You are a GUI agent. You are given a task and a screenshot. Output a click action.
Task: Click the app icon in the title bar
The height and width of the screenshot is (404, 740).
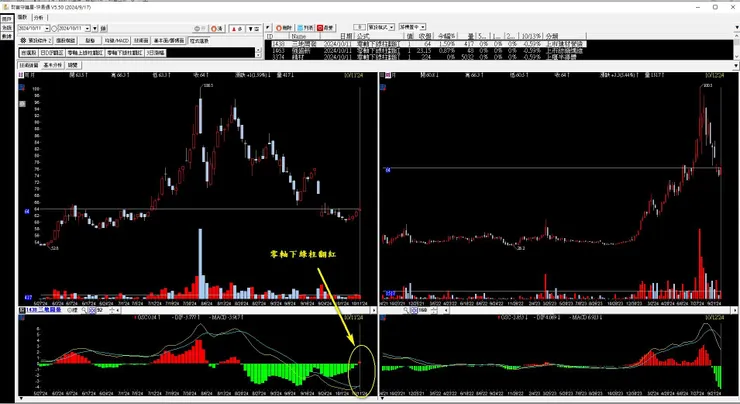click(6, 7)
